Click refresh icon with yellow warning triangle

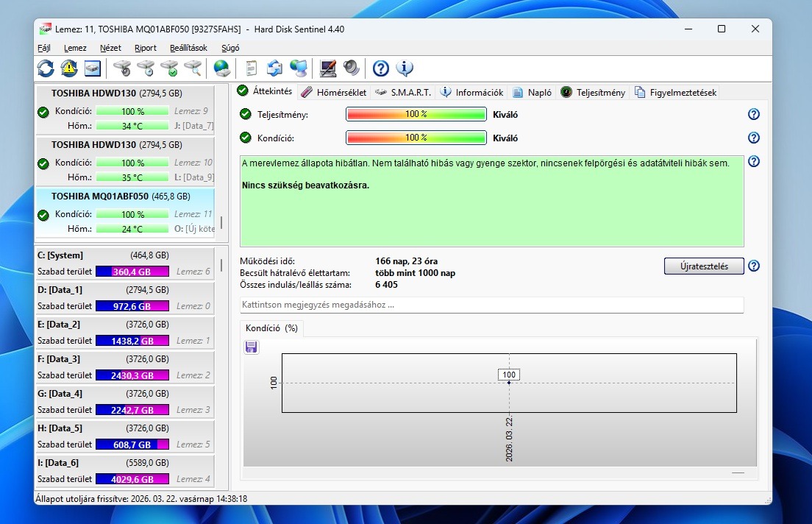[69, 68]
